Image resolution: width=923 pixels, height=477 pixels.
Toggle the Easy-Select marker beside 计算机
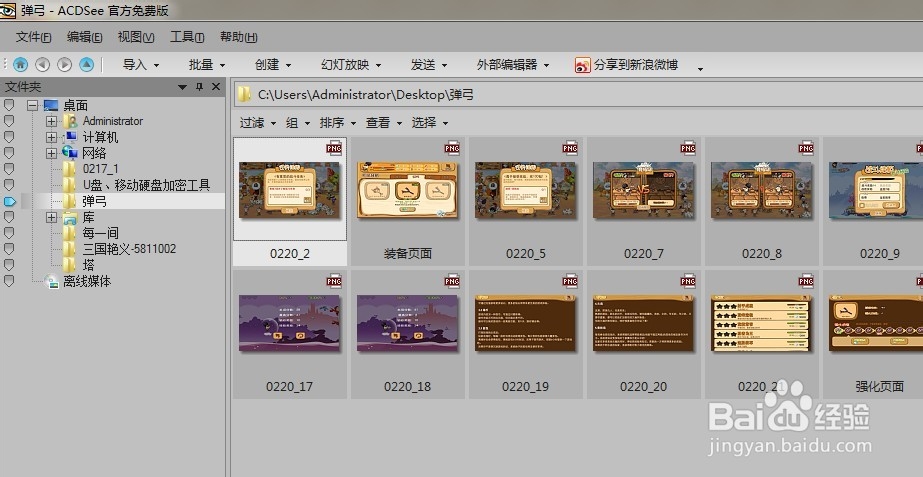pos(9,137)
